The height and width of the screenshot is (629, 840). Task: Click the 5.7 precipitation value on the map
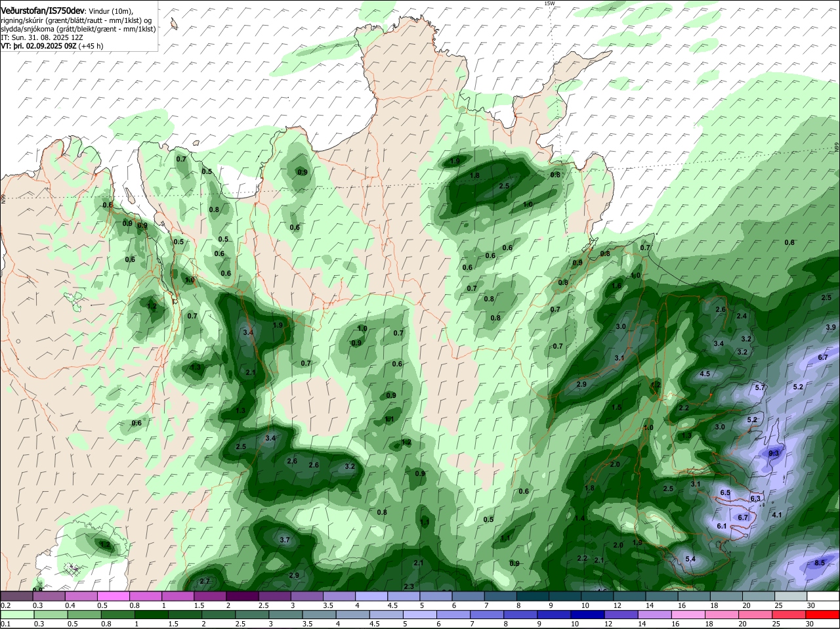pyautogui.click(x=760, y=387)
